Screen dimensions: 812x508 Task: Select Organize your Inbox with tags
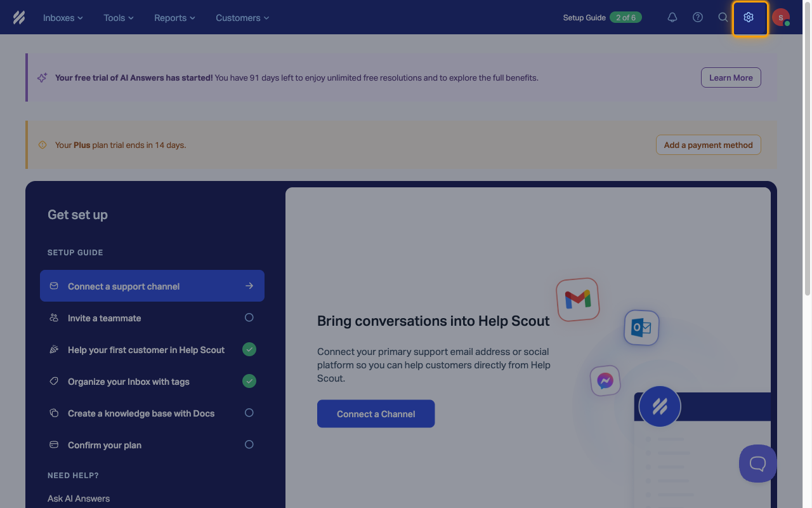152,381
